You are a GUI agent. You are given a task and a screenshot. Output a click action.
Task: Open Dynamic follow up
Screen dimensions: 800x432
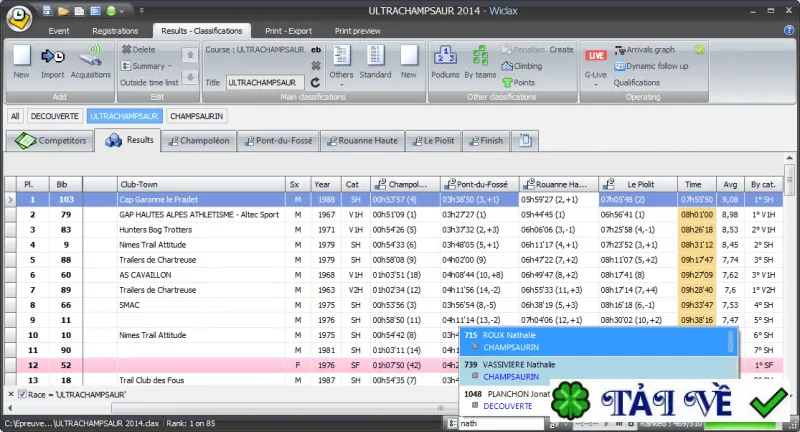tap(651, 66)
